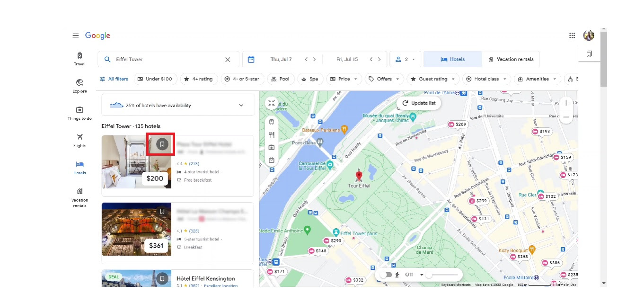Viewport: 644px width, 294px height.
Task: Open the Guest rating filter dropdown
Action: pos(433,79)
